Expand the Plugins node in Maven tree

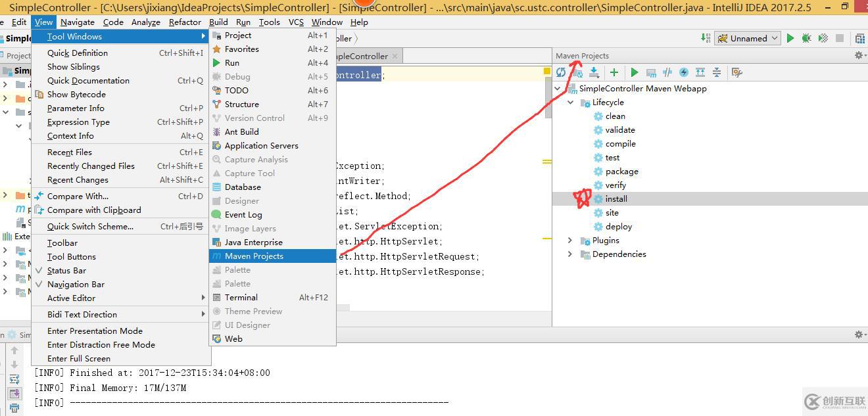click(x=570, y=241)
